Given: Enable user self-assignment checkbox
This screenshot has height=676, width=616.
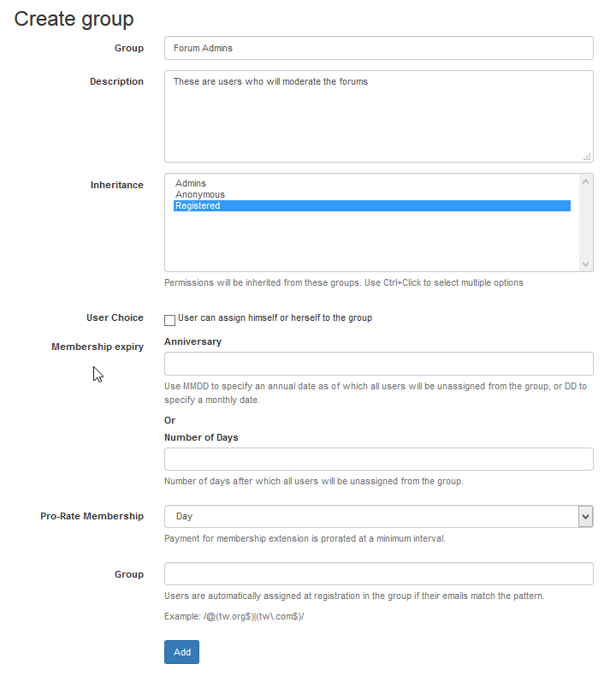Looking at the screenshot, I should pos(169,320).
